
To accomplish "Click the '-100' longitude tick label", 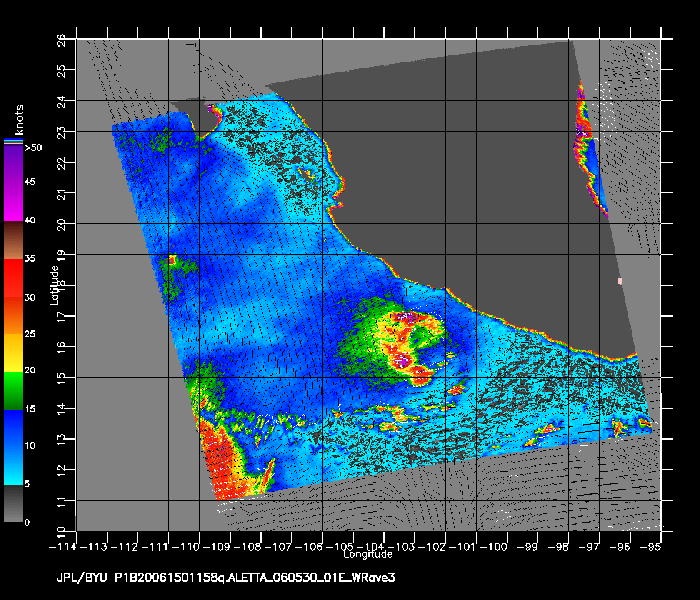I will coord(494,547).
